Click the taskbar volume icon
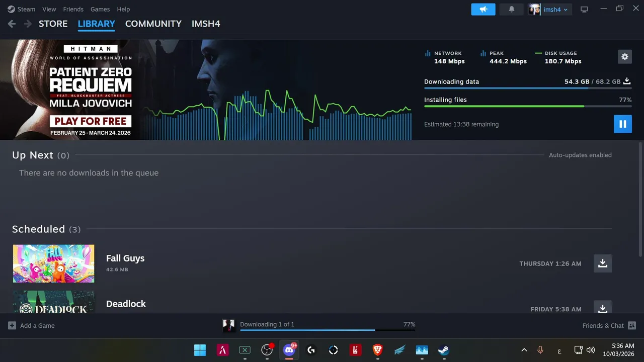The width and height of the screenshot is (644, 362). (x=591, y=350)
